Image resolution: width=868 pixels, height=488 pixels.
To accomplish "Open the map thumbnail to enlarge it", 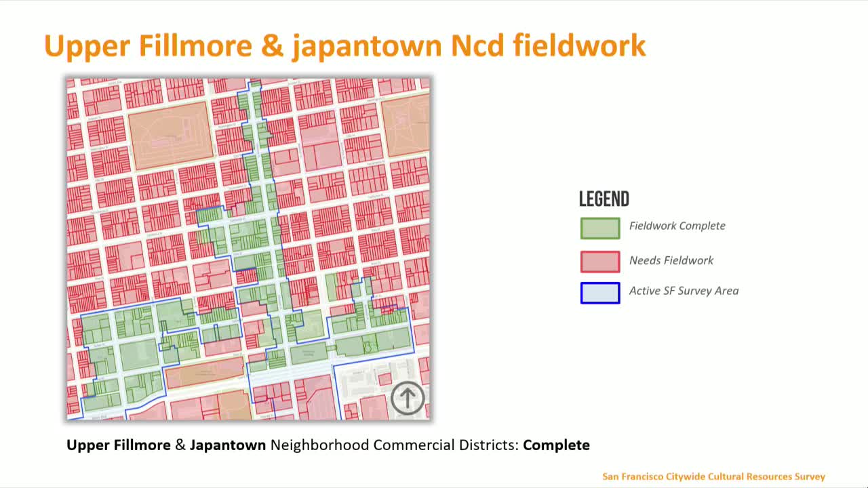I will (248, 247).
